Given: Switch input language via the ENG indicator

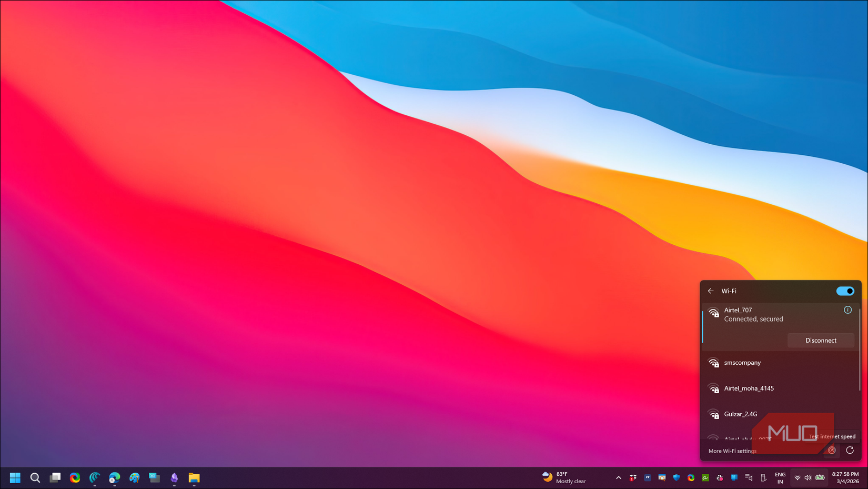Looking at the screenshot, I should point(780,478).
